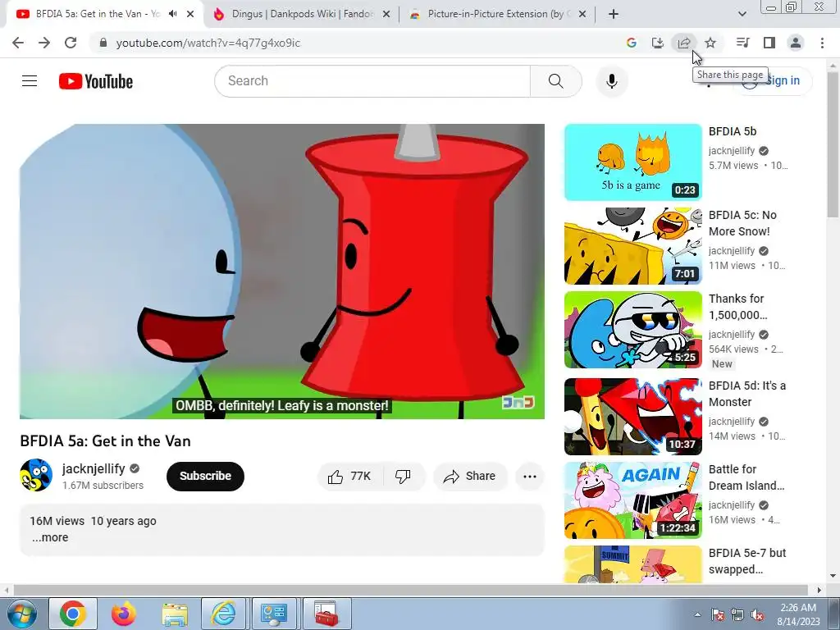Click the browser back arrow
Viewport: 840px width, 630px height.
pyautogui.click(x=18, y=43)
